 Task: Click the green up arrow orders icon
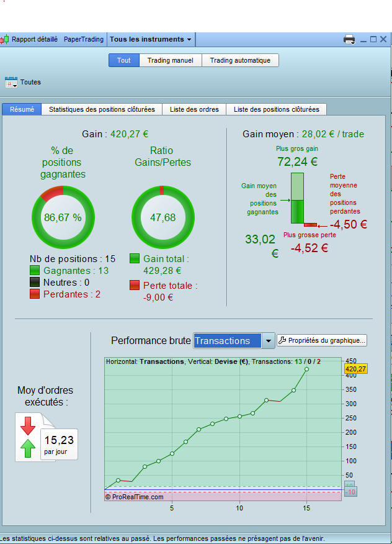(28, 448)
